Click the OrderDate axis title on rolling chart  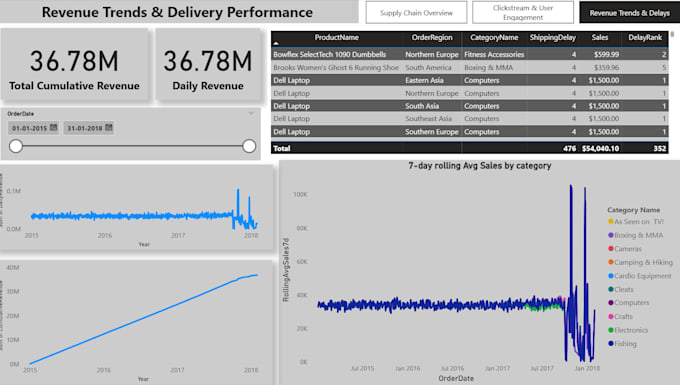pyautogui.click(x=456, y=378)
